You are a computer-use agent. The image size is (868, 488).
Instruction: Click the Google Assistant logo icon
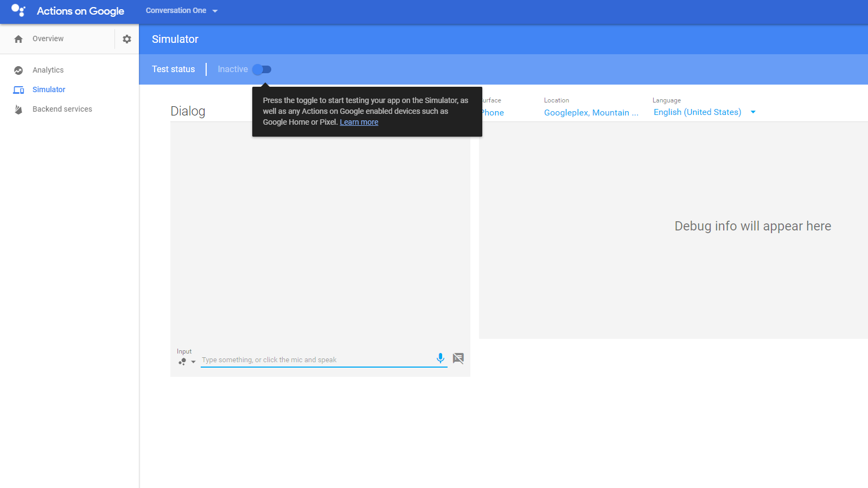pos(18,11)
